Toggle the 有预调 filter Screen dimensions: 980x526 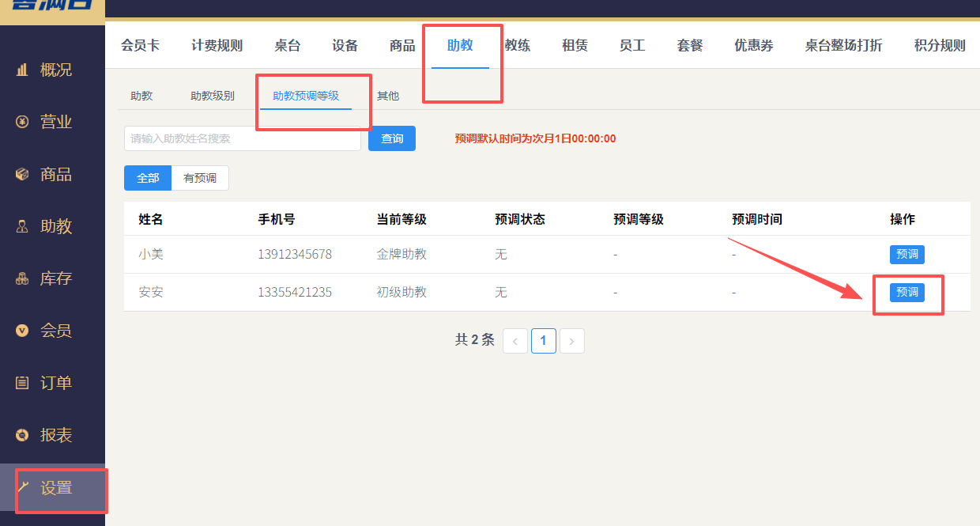coord(200,177)
